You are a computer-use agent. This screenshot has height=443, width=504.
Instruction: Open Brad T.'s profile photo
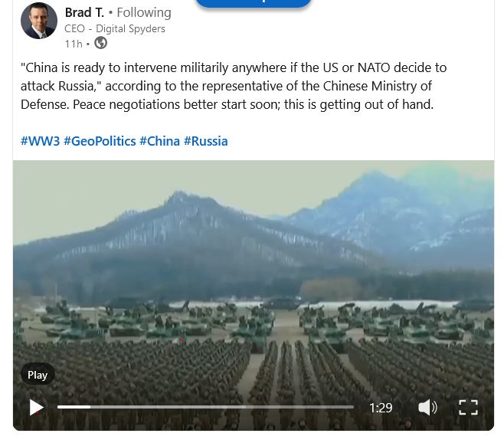pyautogui.click(x=39, y=21)
